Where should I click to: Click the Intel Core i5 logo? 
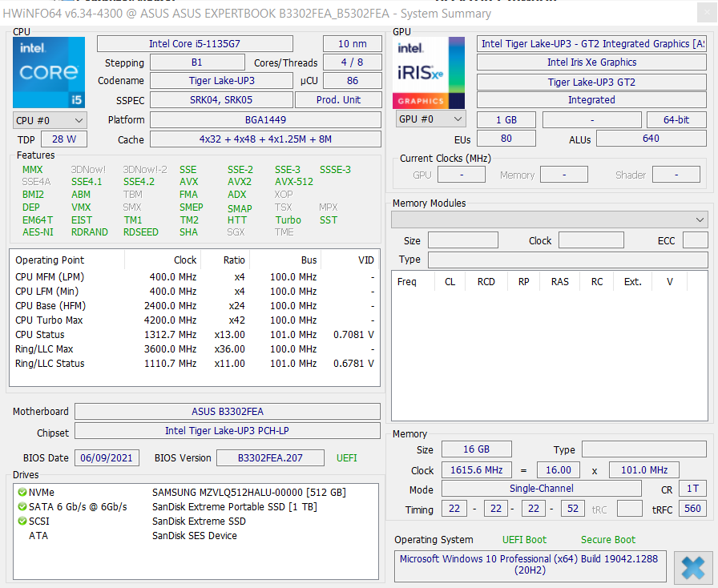[x=49, y=73]
